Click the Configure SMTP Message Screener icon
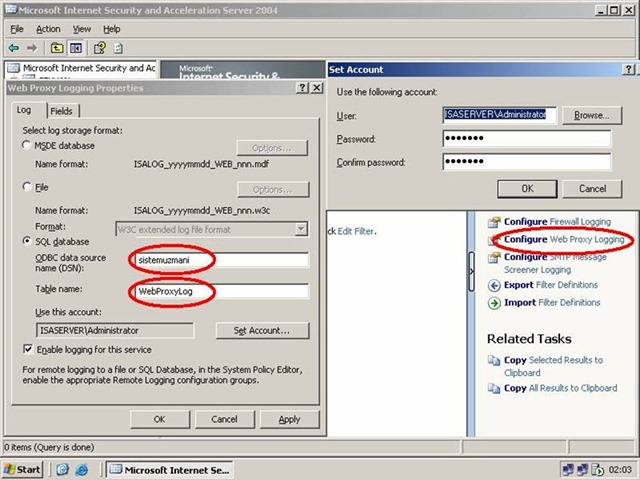This screenshot has width=640, height=480. coord(494,258)
